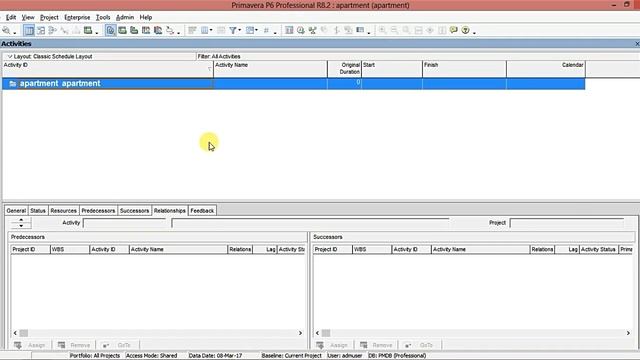The image size is (640, 360).
Task: Click the Original Duration column header
Action: click(344, 69)
